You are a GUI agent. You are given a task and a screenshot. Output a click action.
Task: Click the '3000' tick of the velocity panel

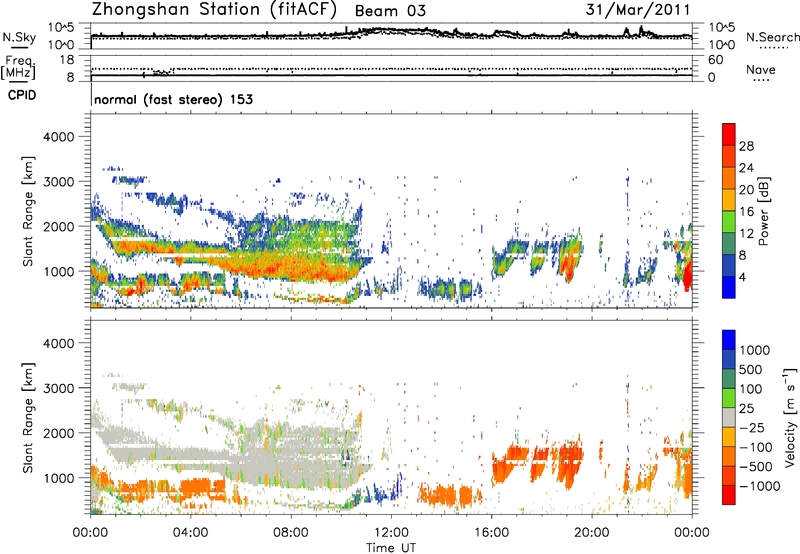58,388
